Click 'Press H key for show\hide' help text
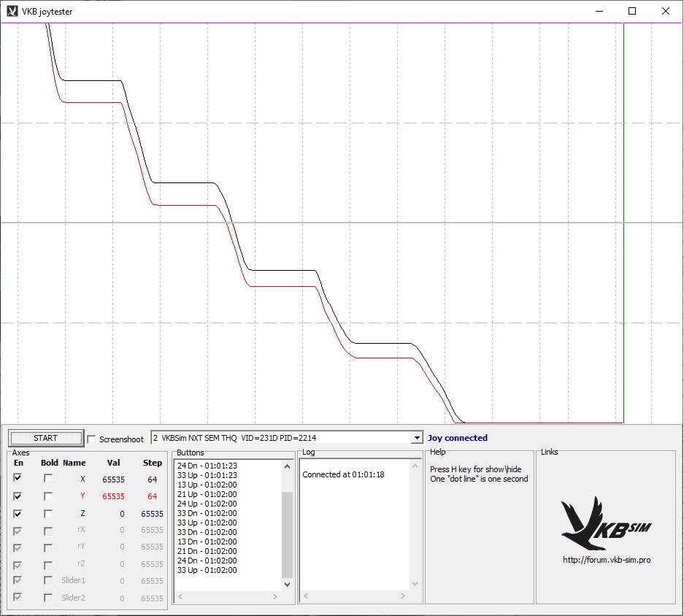Image resolution: width=684 pixels, height=616 pixels. (475, 469)
